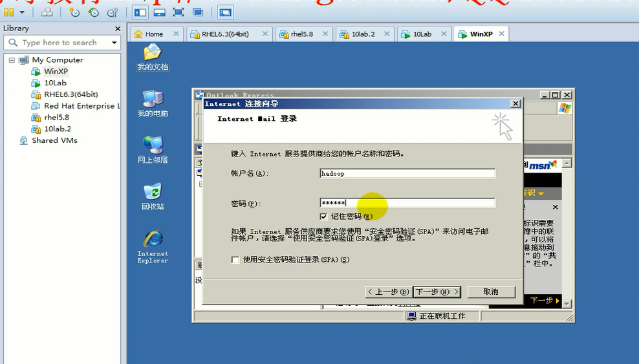This screenshot has height=364, width=639.
Task: Collapse the My Computer tree node
Action: (12, 60)
